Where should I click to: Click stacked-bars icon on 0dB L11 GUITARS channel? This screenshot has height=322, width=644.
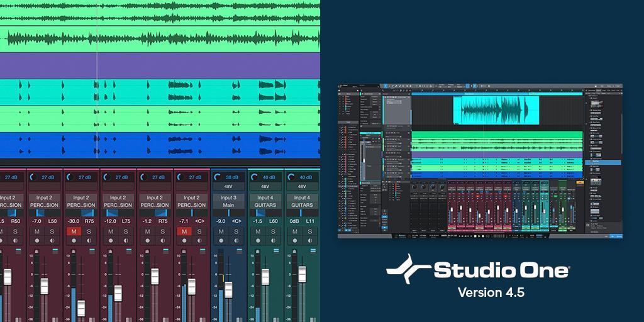(313, 250)
